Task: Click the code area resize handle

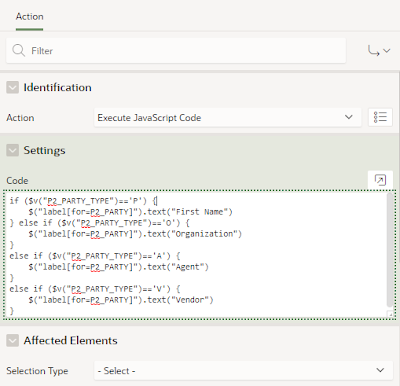Action: 390,314
